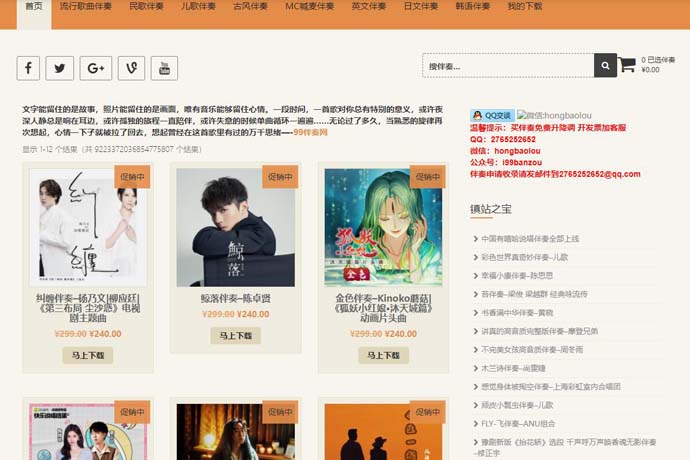
Task: Open the 鲸落伴奏–陈卓贤 title link
Action: click(x=235, y=298)
